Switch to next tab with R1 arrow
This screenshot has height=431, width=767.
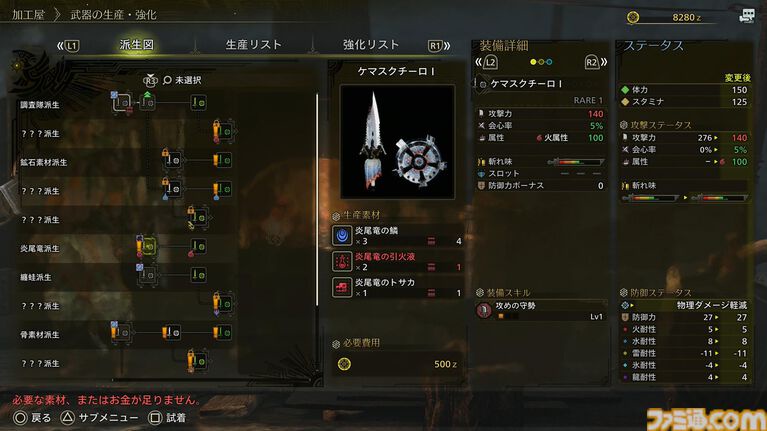point(439,46)
